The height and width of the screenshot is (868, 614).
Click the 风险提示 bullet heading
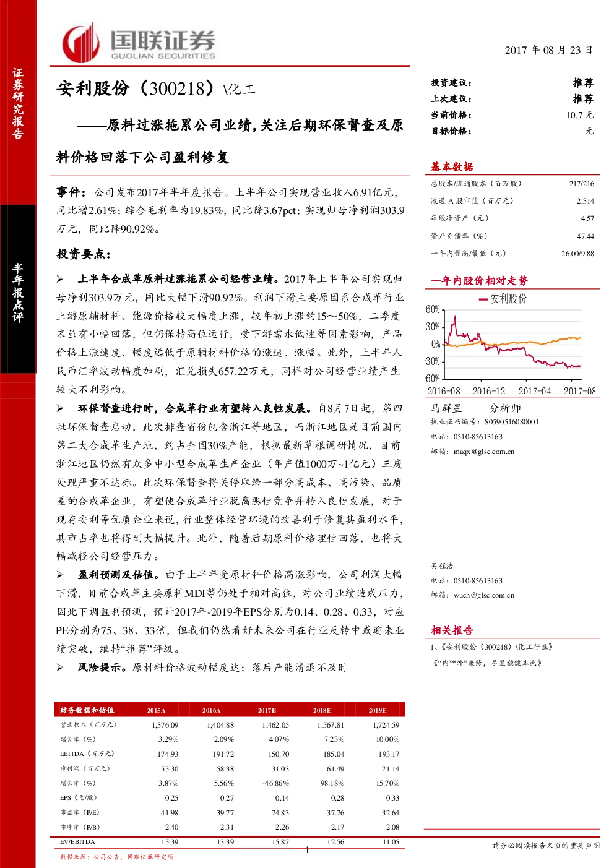point(103,668)
